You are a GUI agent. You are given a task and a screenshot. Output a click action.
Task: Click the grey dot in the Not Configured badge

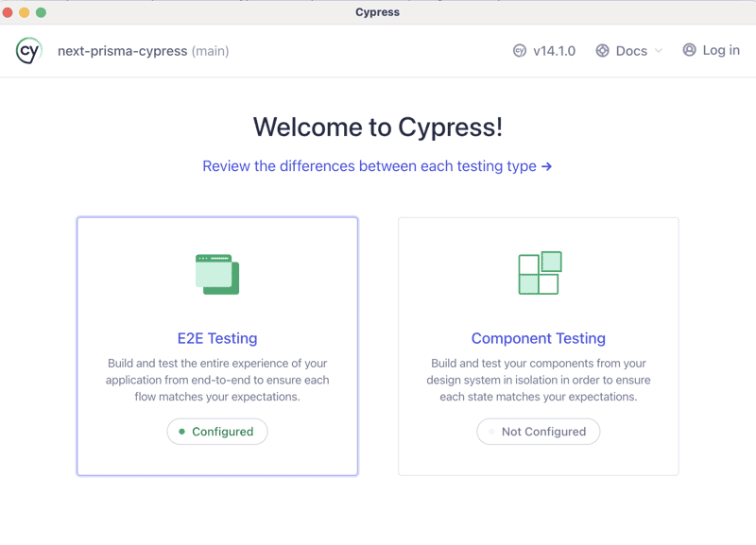[x=491, y=432]
